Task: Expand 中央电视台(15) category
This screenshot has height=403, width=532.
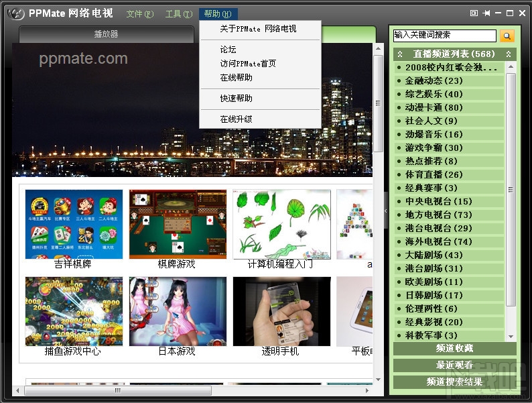Action: (x=449, y=201)
